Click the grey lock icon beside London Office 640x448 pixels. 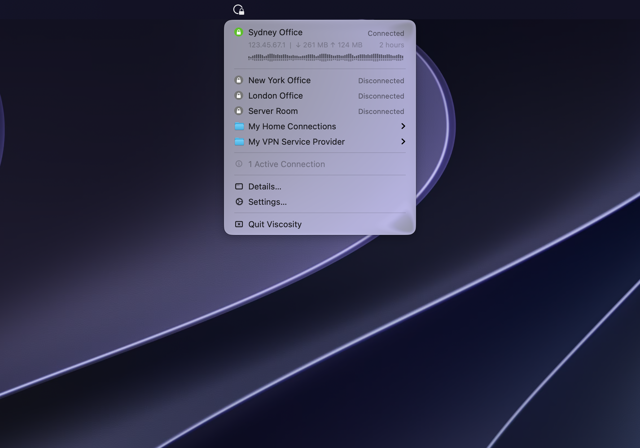(239, 95)
